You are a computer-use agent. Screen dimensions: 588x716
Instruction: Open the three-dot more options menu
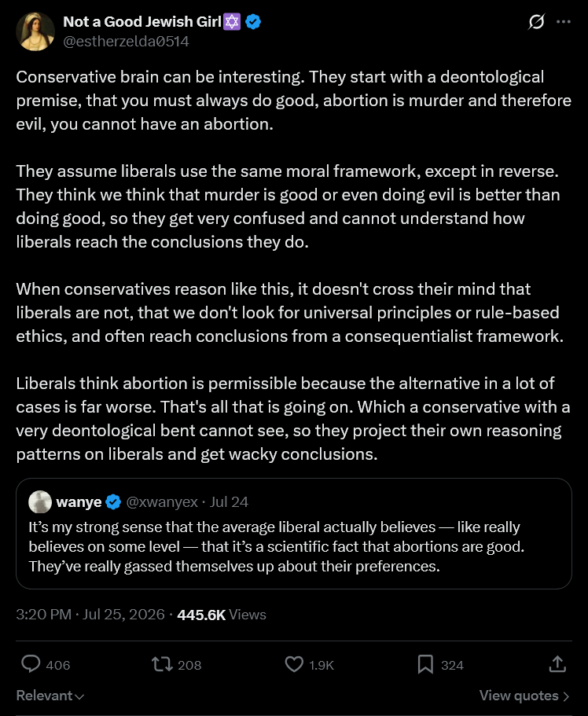point(564,21)
